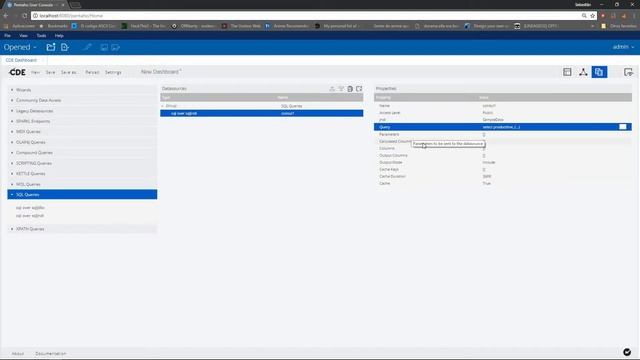This screenshot has height=360, width=640.
Task: Expand the Wizards group
Action: pyautogui.click(x=82, y=90)
